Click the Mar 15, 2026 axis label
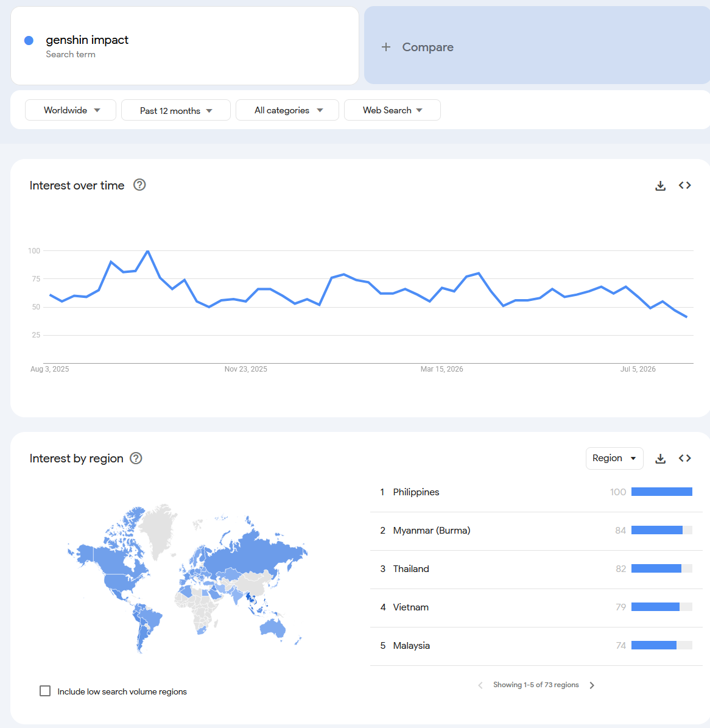This screenshot has width=710, height=728. [x=442, y=369]
